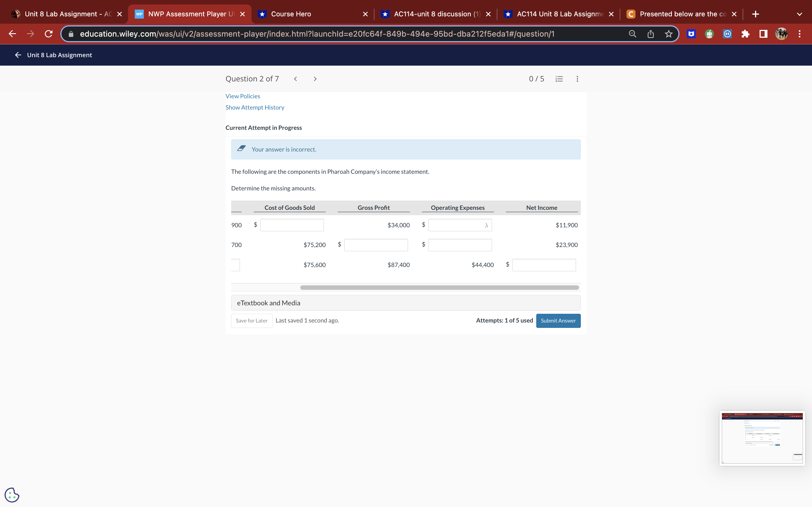Image resolution: width=812 pixels, height=507 pixels.
Task: Toggle the browser side panel icon
Action: [763, 34]
